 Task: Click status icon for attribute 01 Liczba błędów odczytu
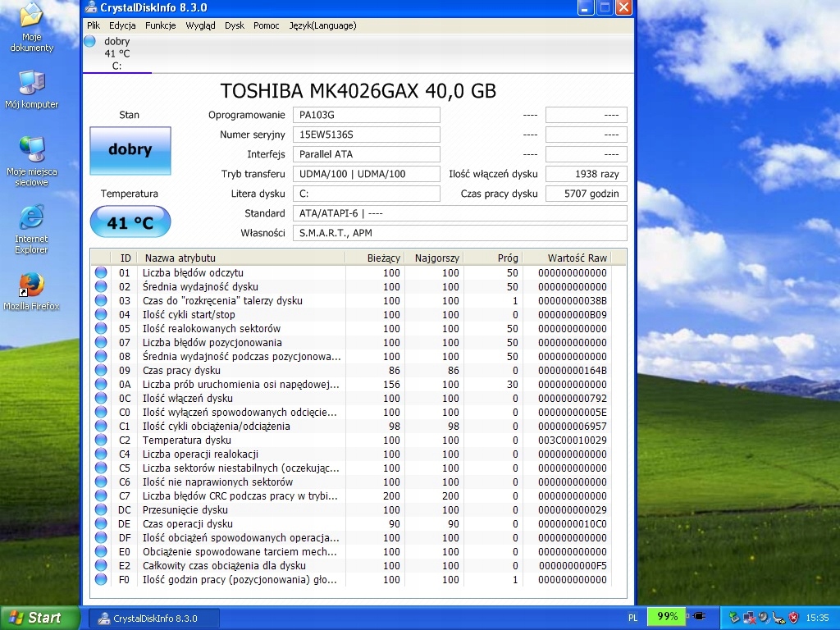[101, 272]
